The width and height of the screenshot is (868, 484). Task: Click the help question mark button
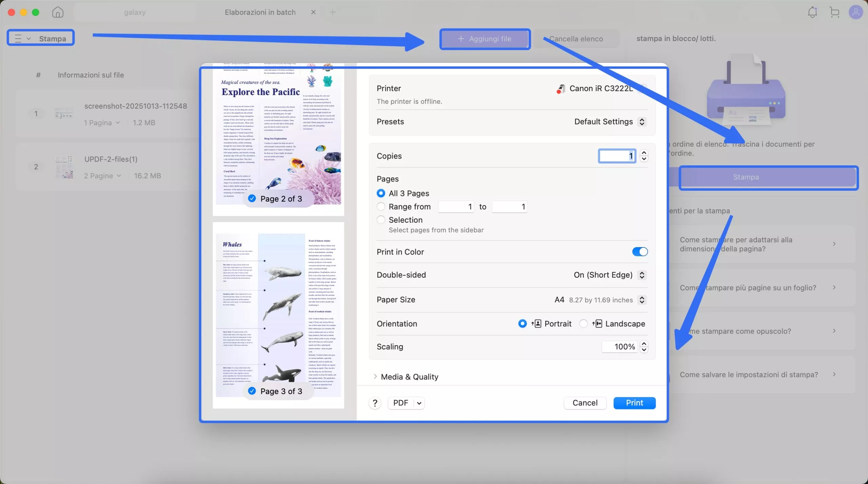[375, 403]
